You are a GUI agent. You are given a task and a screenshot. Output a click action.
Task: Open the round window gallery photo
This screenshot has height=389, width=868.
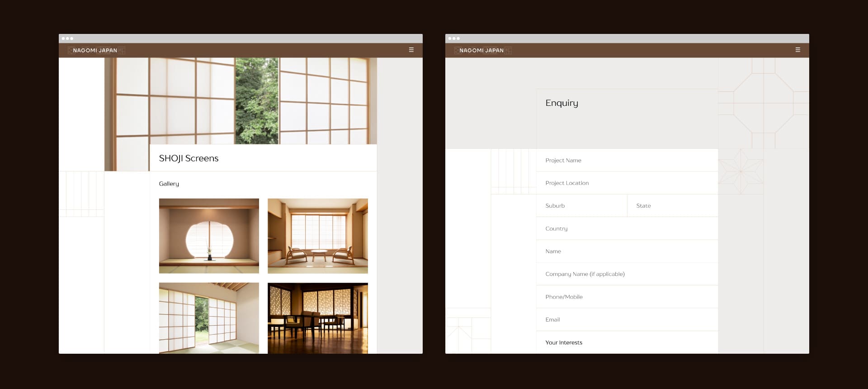point(209,236)
